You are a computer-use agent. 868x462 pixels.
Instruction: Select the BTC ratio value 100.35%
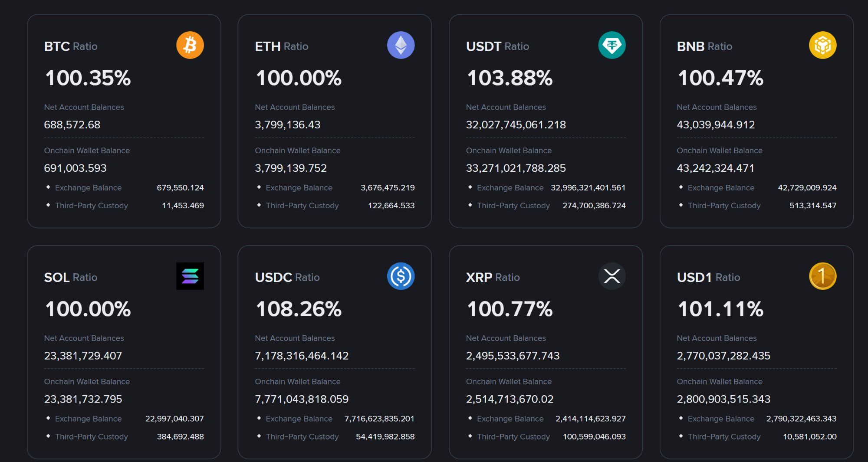[88, 78]
